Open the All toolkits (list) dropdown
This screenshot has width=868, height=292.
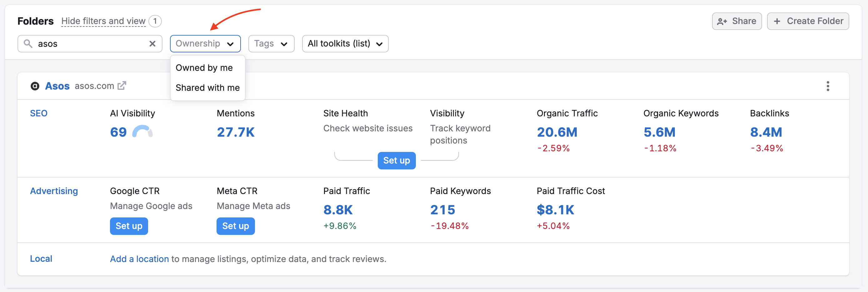[x=345, y=44]
